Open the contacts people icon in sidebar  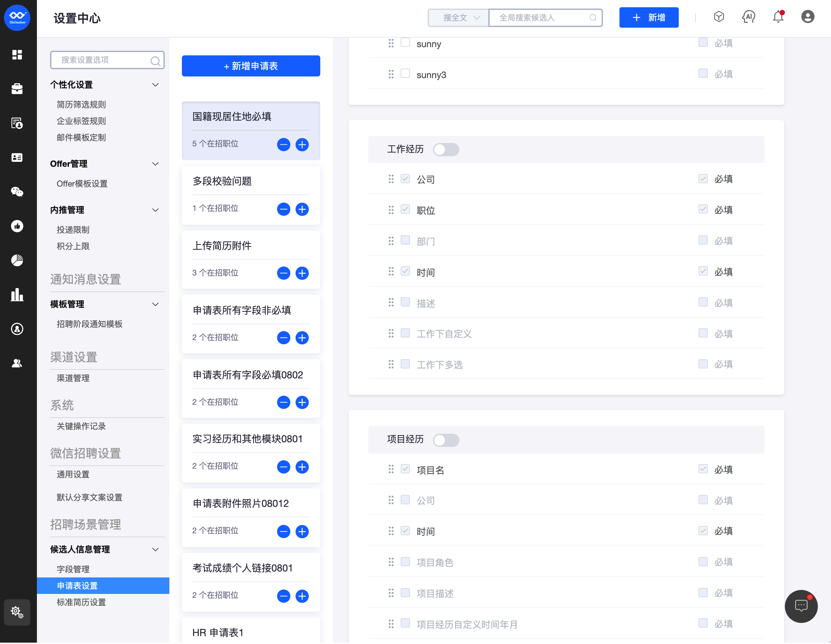(x=17, y=364)
